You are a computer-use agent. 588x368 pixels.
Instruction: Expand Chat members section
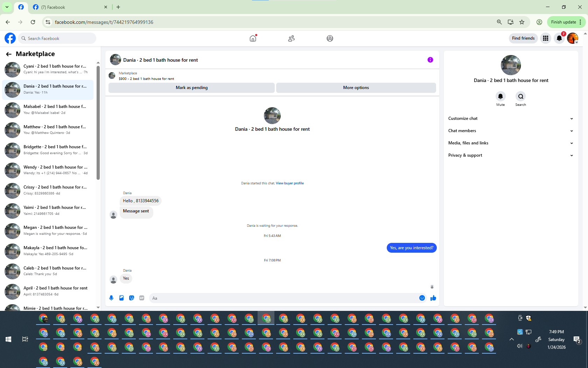tap(511, 131)
